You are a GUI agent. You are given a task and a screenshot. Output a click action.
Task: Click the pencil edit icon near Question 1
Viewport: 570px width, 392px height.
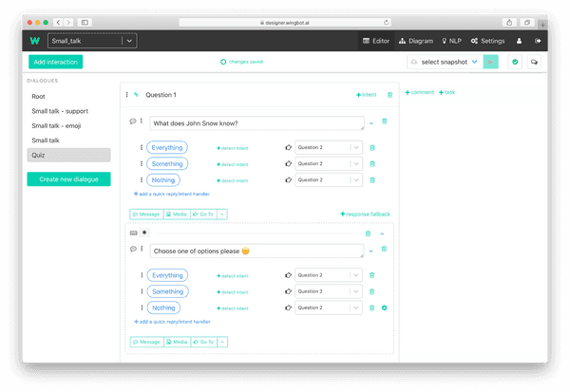coord(136,95)
